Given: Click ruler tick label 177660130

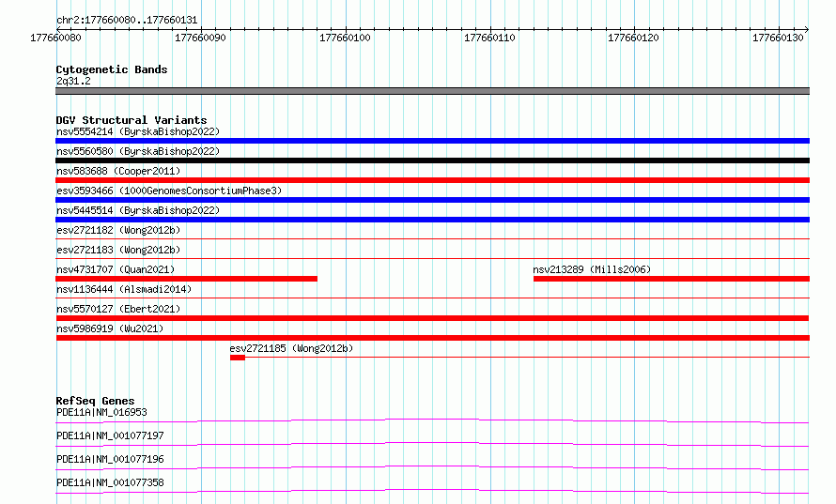Looking at the screenshot, I should (x=778, y=38).
